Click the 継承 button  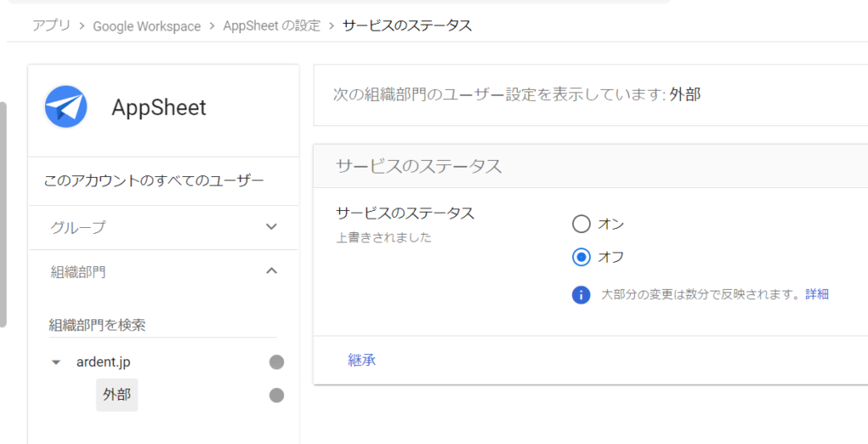point(362,360)
